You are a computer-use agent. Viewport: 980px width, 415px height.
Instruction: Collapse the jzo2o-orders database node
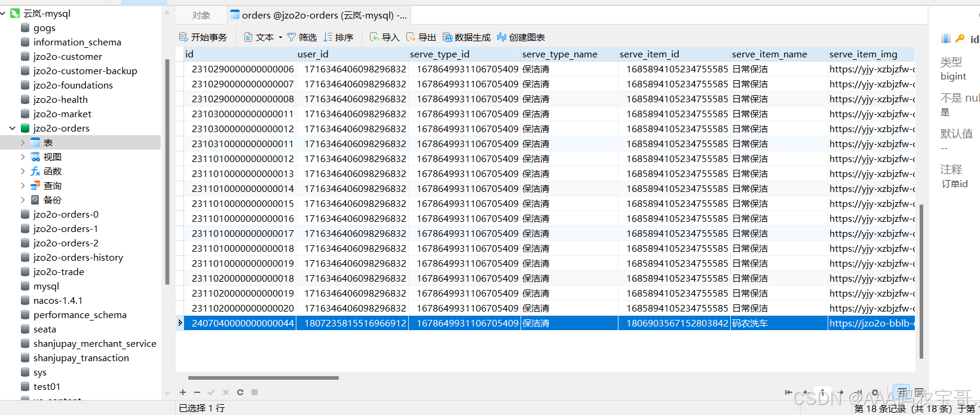coord(12,128)
